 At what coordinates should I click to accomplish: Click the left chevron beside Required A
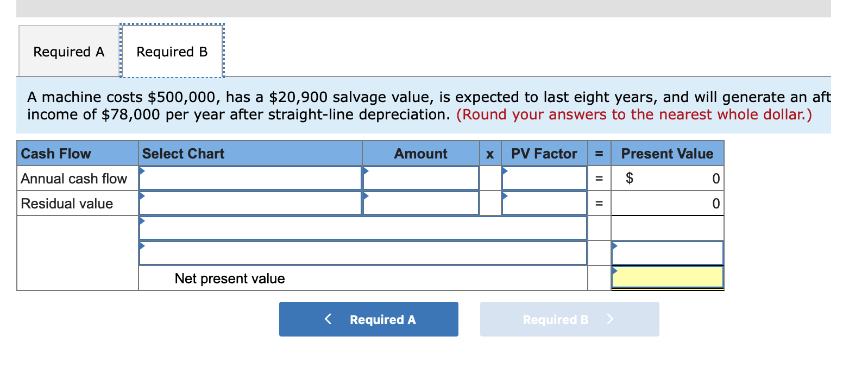(328, 319)
